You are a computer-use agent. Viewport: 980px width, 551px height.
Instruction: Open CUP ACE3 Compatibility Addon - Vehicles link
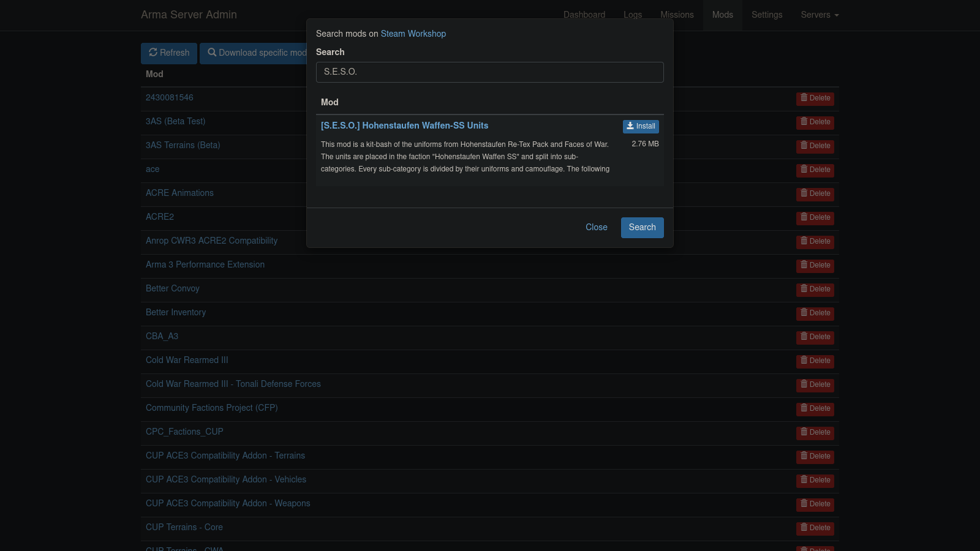click(x=226, y=479)
